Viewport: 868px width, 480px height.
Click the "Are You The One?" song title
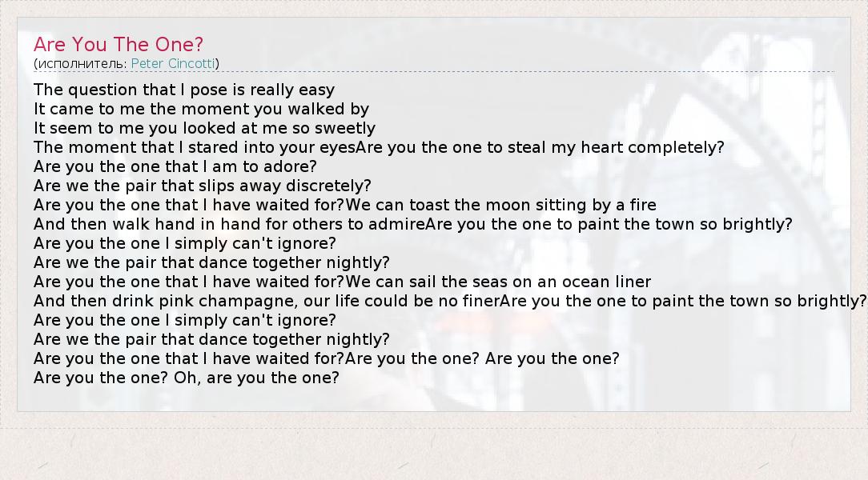coord(119,44)
